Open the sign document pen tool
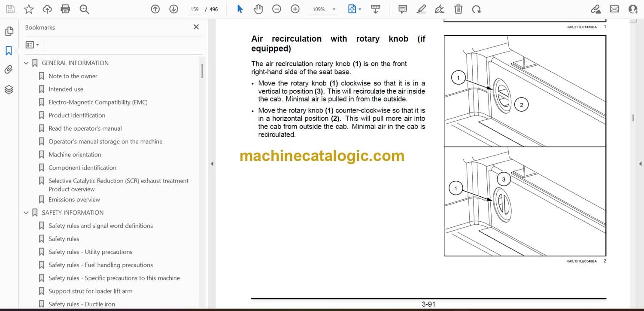This screenshot has height=311, width=644. [x=440, y=9]
